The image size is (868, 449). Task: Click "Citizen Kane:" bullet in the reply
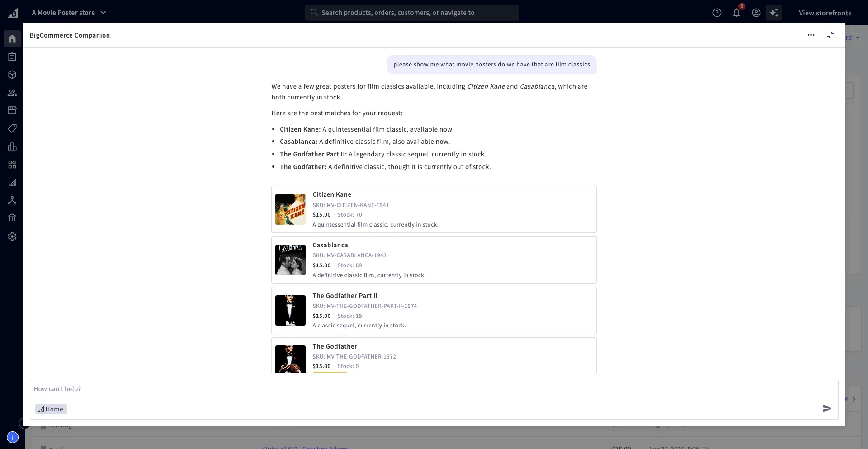300,129
